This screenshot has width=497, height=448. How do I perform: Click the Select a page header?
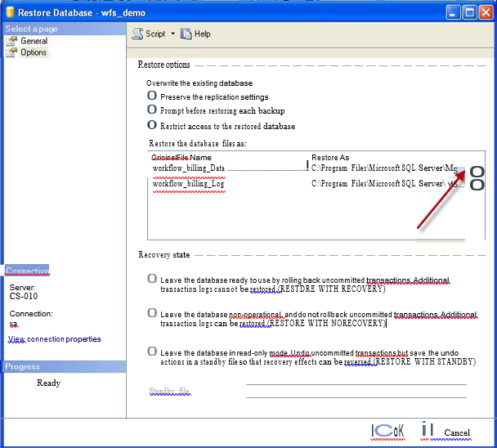tap(65, 29)
